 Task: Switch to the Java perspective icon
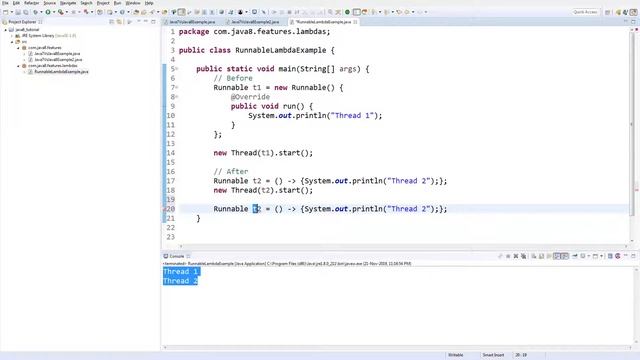coord(633,12)
